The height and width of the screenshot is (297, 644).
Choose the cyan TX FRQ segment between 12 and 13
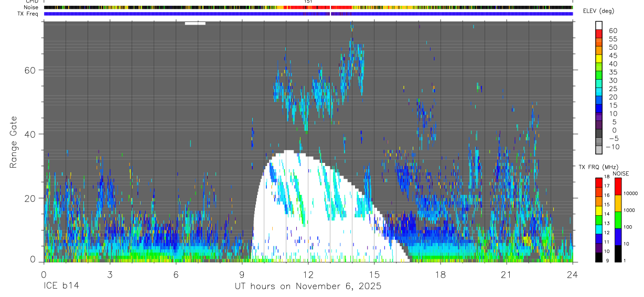tap(599, 229)
